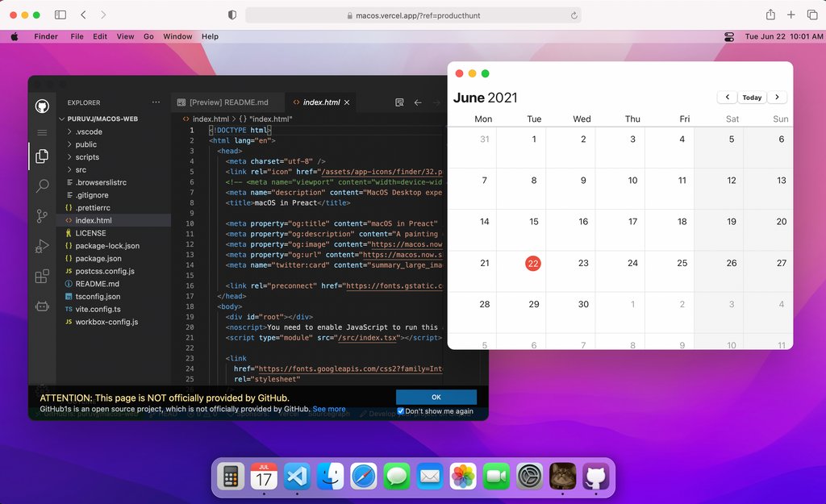The width and height of the screenshot is (826, 504).
Task: Click the cat photo icon in the dock
Action: (562, 477)
